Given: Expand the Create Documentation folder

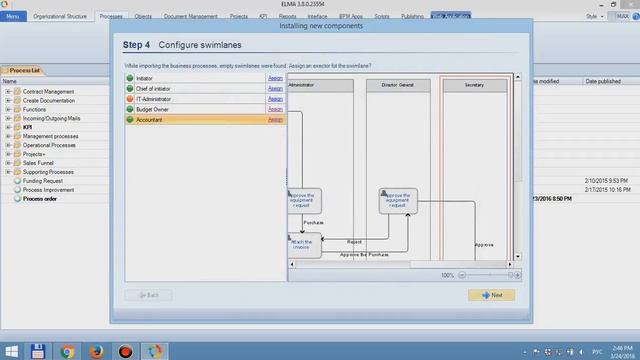Looking at the screenshot, I should 8,100.
